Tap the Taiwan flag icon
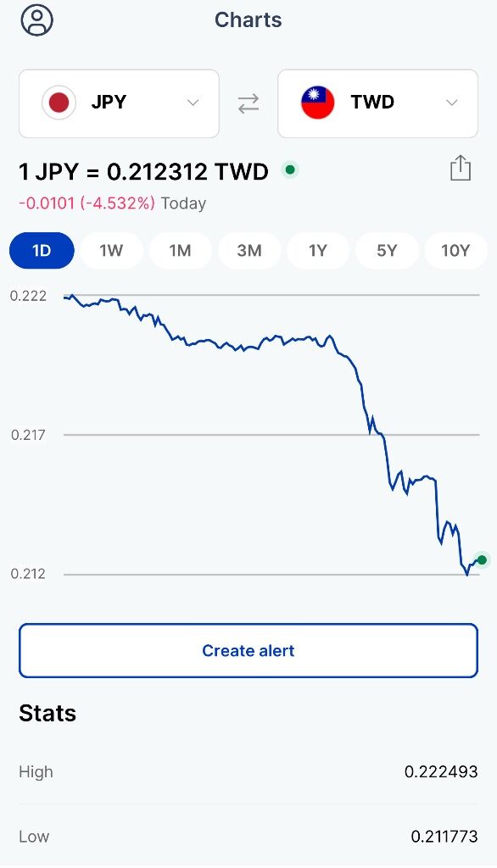The height and width of the screenshot is (868, 497). tap(317, 103)
